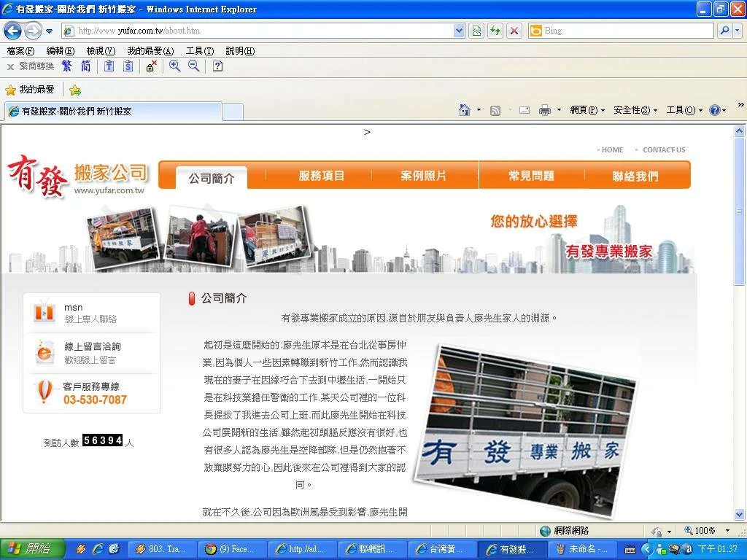Screen dimensions: 747x560
Task: Select the 服務項目 navigation tab
Action: [x=321, y=176]
